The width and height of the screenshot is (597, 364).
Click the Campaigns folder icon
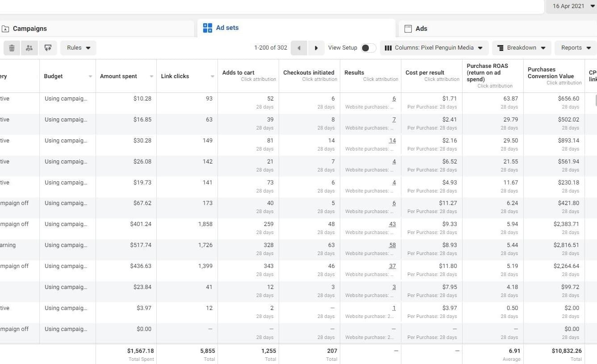tap(5, 29)
